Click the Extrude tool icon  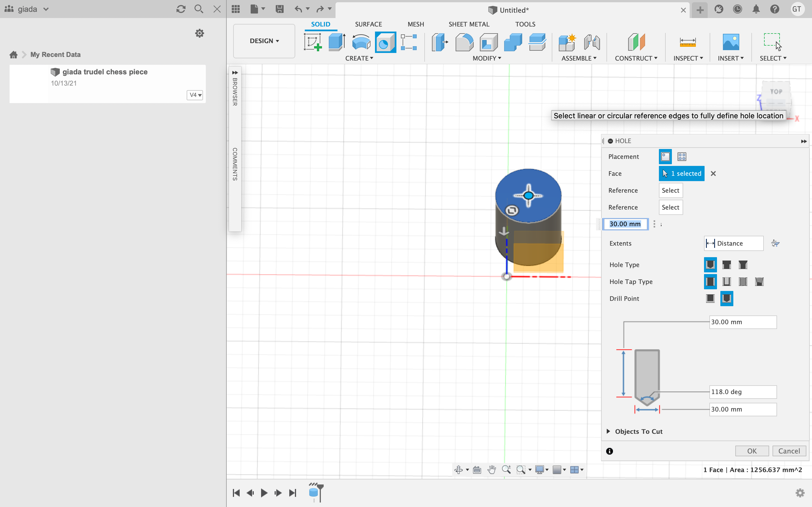(x=337, y=42)
